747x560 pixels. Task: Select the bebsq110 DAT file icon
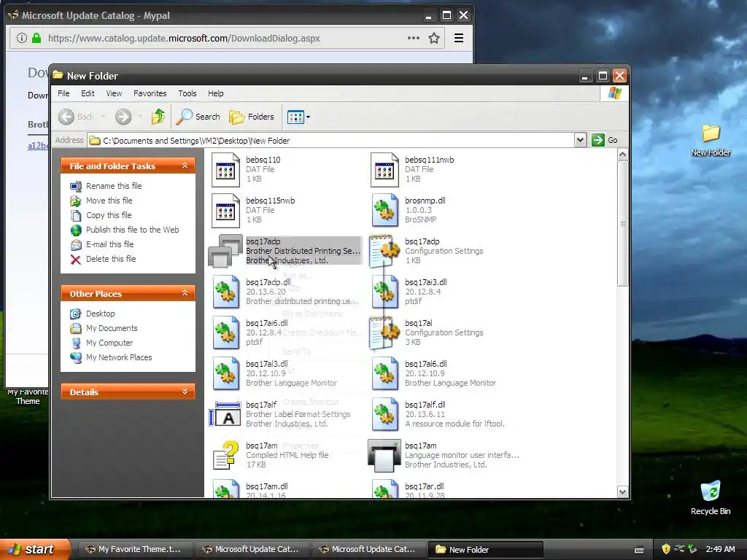(x=225, y=170)
